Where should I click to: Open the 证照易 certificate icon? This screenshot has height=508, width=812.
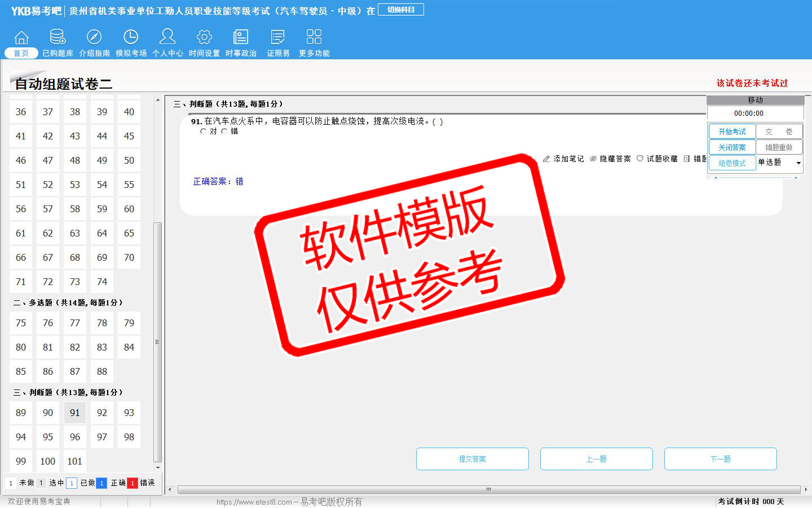pyautogui.click(x=278, y=38)
